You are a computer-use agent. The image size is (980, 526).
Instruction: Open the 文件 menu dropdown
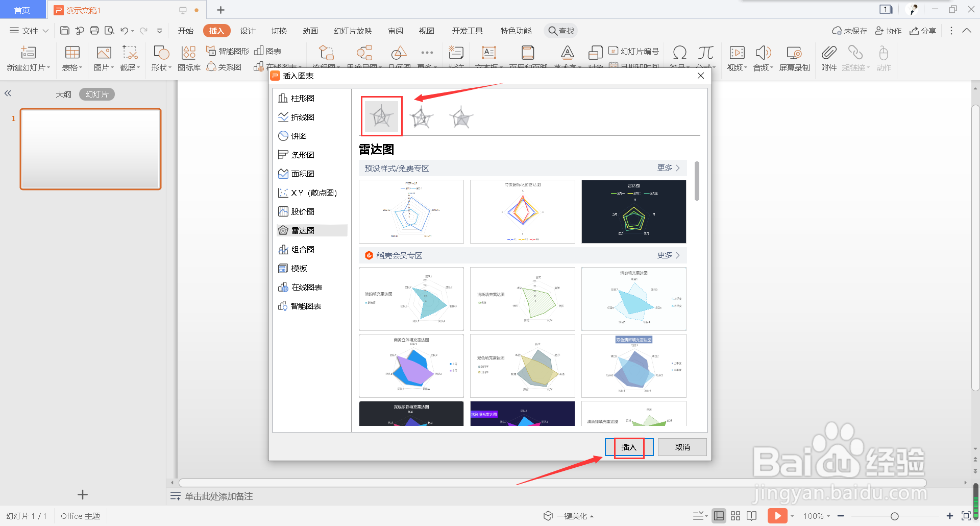(30, 31)
